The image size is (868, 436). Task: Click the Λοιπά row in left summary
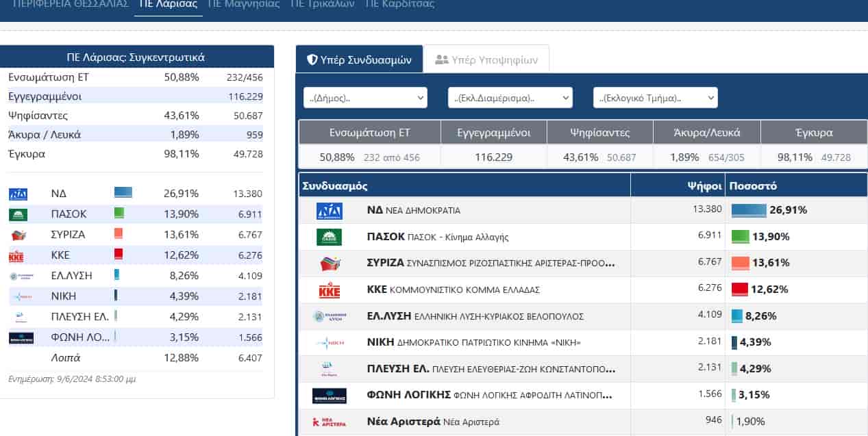click(x=137, y=357)
